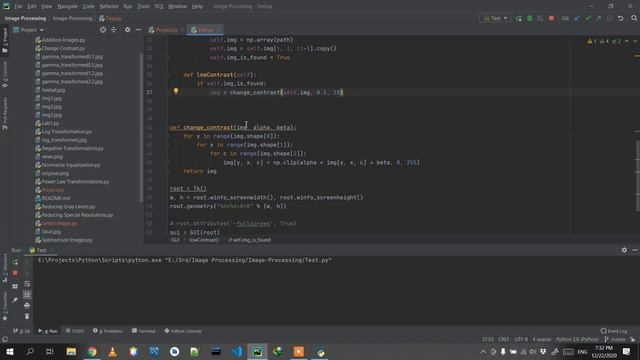Toggle scroll to end in Run console

pyautogui.click(x=27, y=294)
